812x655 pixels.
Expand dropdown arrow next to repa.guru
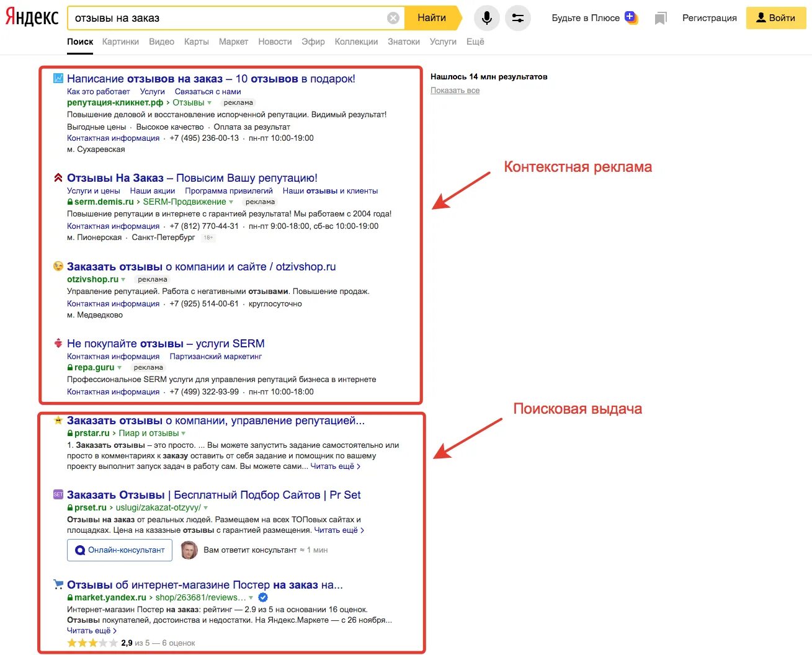pos(120,368)
